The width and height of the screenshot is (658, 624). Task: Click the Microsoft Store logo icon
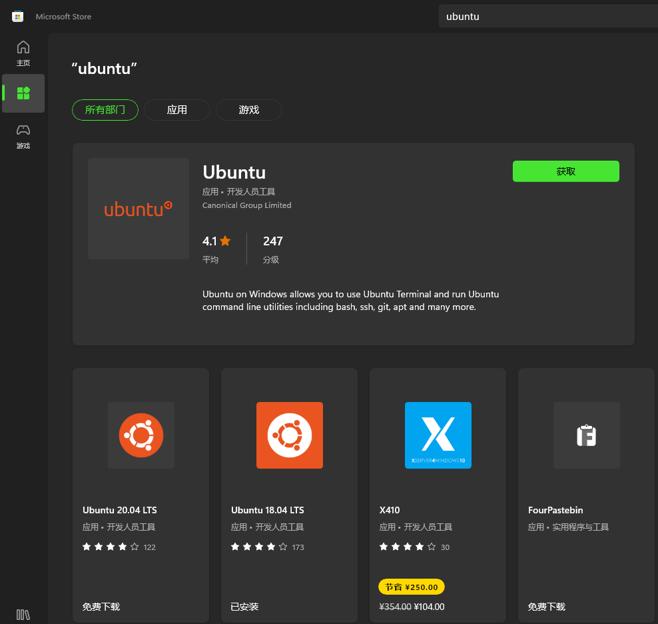18,17
